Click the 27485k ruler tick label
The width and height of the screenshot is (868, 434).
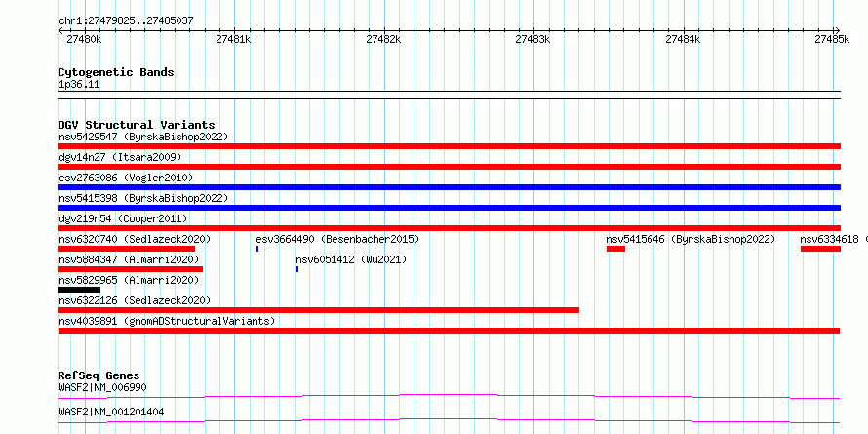833,39
